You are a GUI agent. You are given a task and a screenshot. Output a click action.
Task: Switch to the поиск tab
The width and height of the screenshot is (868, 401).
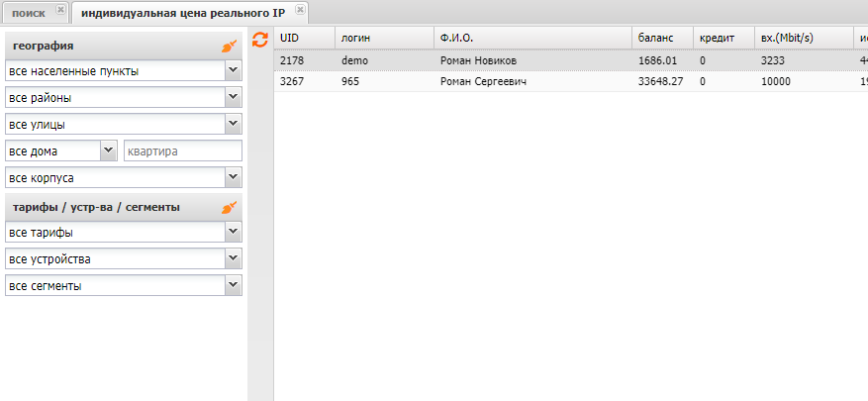29,11
